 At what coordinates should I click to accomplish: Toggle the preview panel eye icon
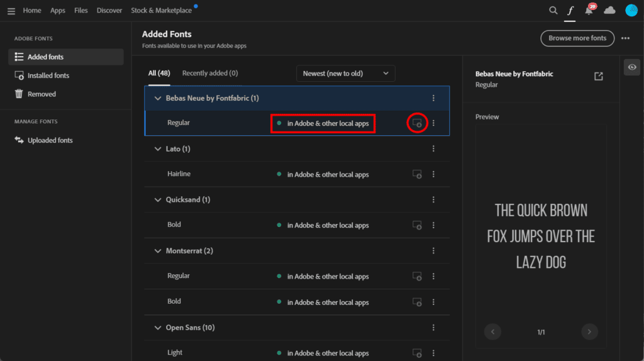tap(631, 67)
